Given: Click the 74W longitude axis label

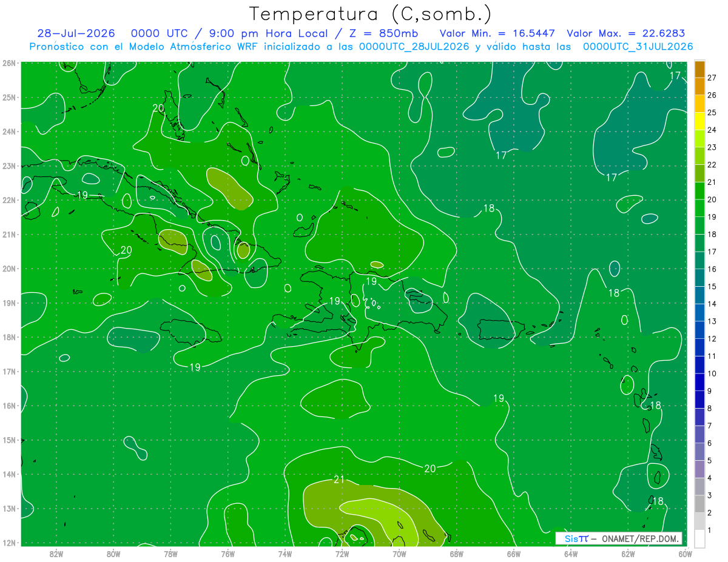Looking at the screenshot, I should [285, 554].
